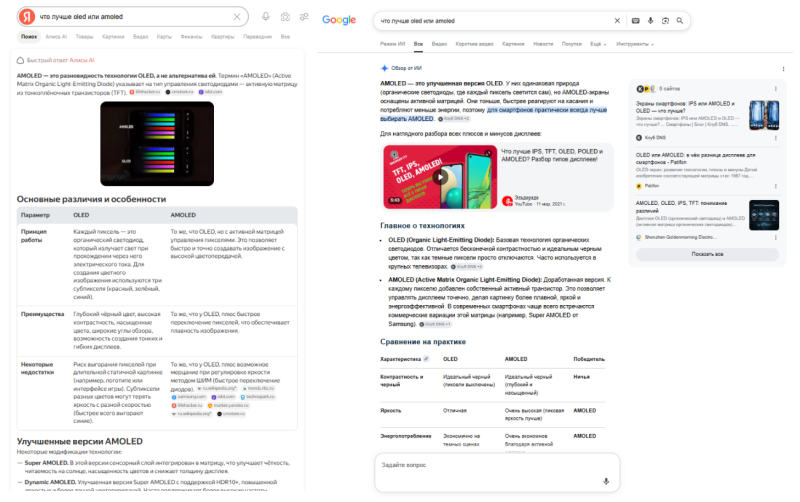
Task: Select Google 'Покупки' tab
Action: tap(572, 44)
